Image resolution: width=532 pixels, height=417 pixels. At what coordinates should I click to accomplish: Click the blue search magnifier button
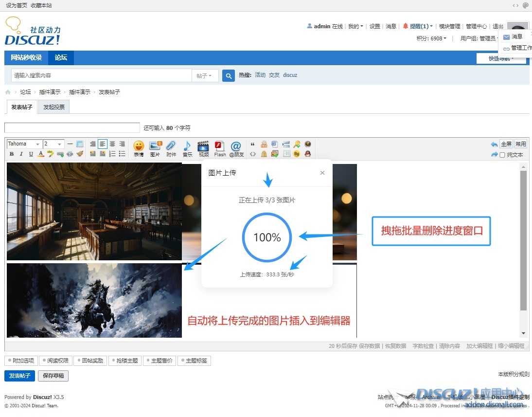[x=229, y=75]
